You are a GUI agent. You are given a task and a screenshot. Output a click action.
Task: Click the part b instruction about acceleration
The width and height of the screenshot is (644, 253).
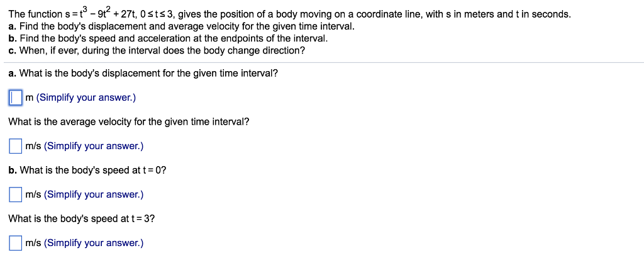(169, 38)
